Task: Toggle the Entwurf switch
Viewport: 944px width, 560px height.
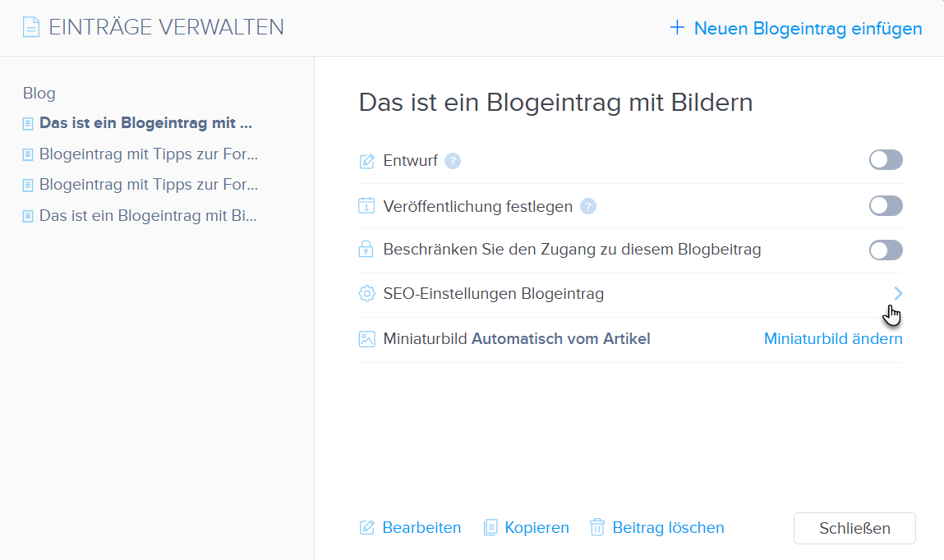Action: pyautogui.click(x=886, y=160)
